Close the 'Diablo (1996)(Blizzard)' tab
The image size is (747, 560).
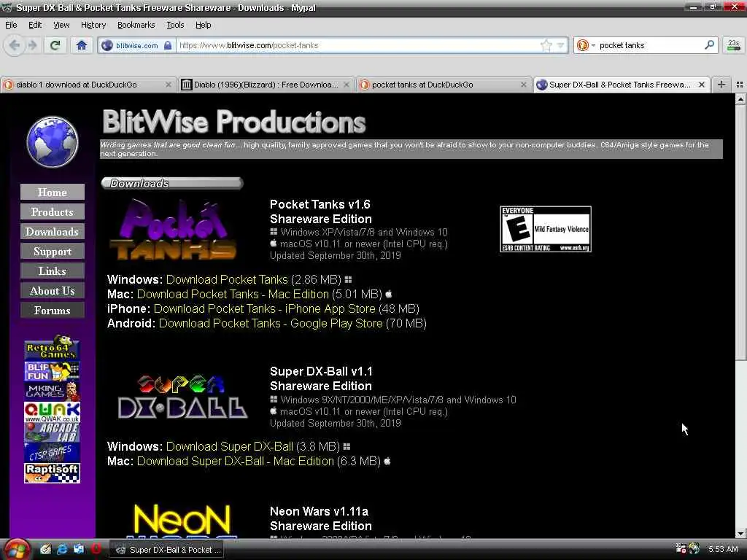pyautogui.click(x=347, y=85)
